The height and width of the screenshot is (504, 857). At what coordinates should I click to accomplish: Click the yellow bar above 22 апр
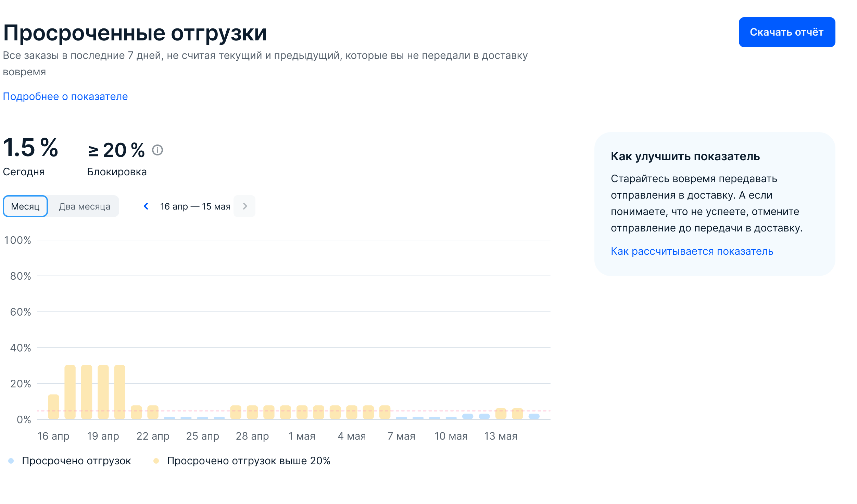click(x=153, y=412)
